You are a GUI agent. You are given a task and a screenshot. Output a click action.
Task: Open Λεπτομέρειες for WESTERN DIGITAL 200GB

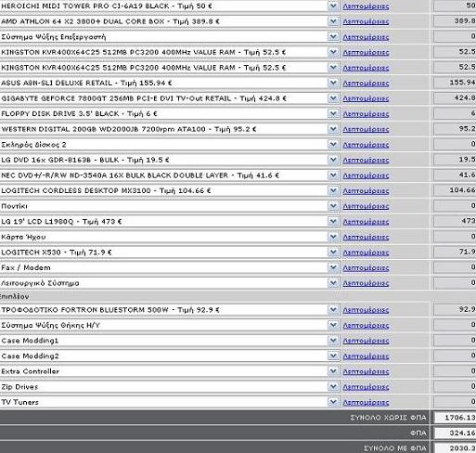point(366,129)
